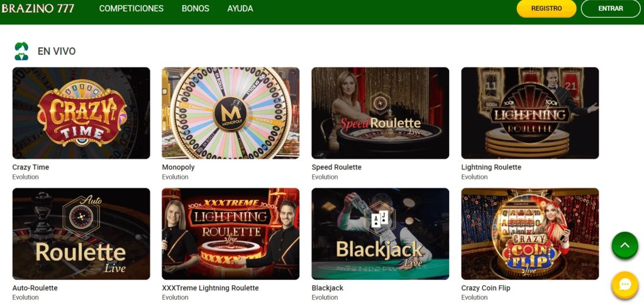Click the Brazino 777 logo
Viewport: 644px width, 303px height.
point(38,9)
